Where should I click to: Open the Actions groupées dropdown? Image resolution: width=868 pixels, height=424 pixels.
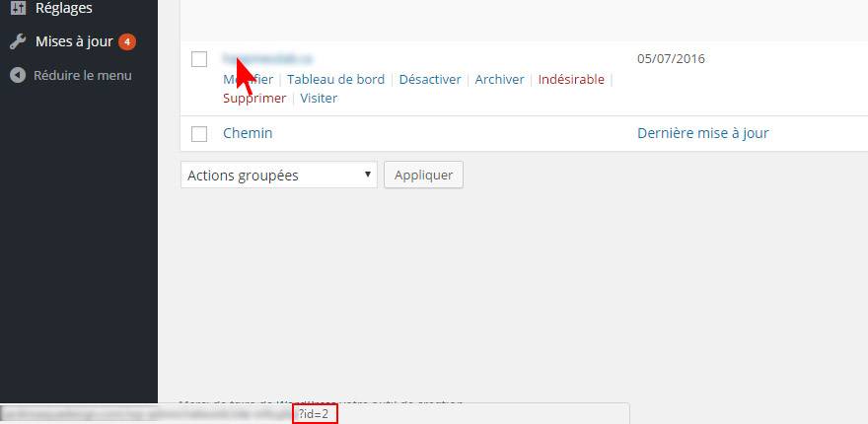(279, 175)
